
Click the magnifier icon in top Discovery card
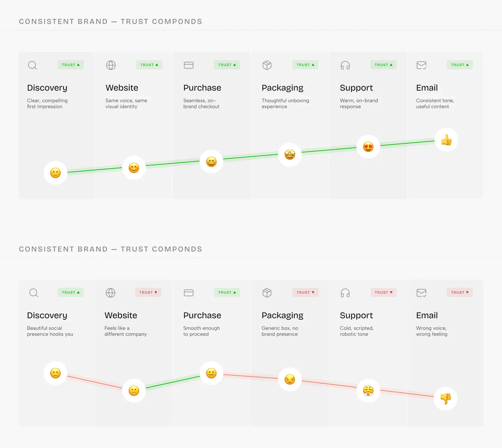[x=32, y=65]
